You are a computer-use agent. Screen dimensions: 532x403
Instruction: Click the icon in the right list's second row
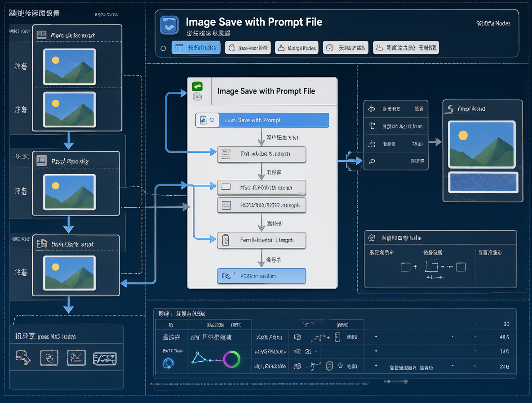point(372,126)
